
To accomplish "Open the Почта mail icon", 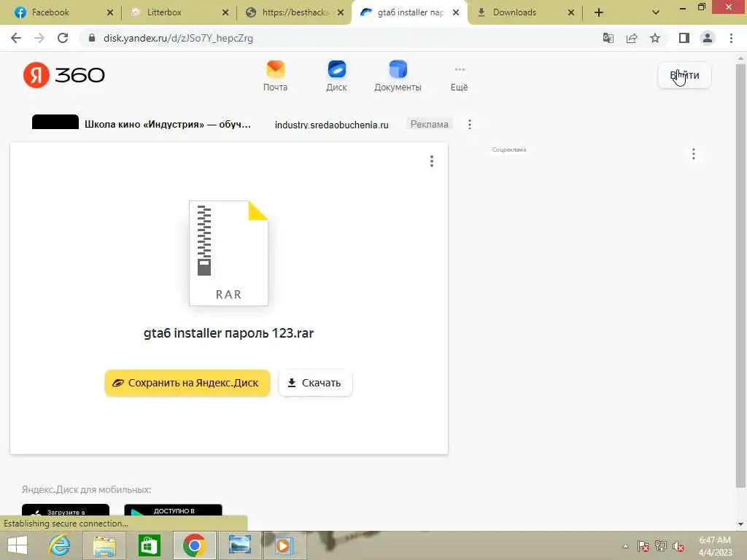I will (x=275, y=76).
